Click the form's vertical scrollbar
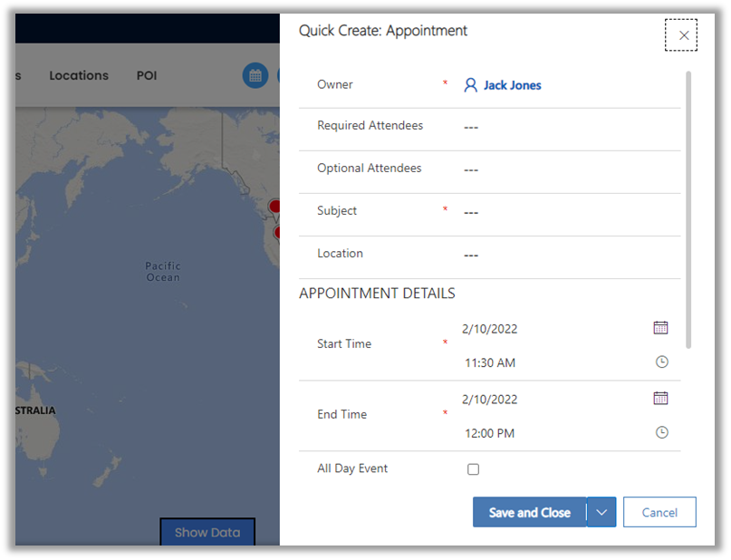 pos(688,208)
